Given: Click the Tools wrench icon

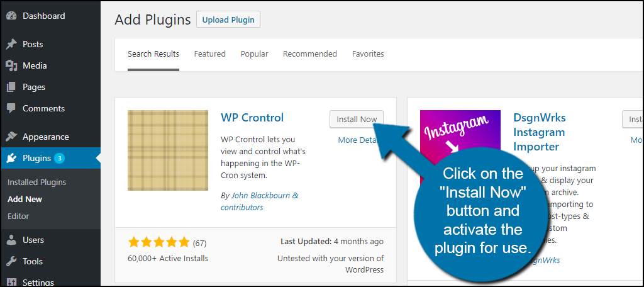Looking at the screenshot, I should point(11,261).
